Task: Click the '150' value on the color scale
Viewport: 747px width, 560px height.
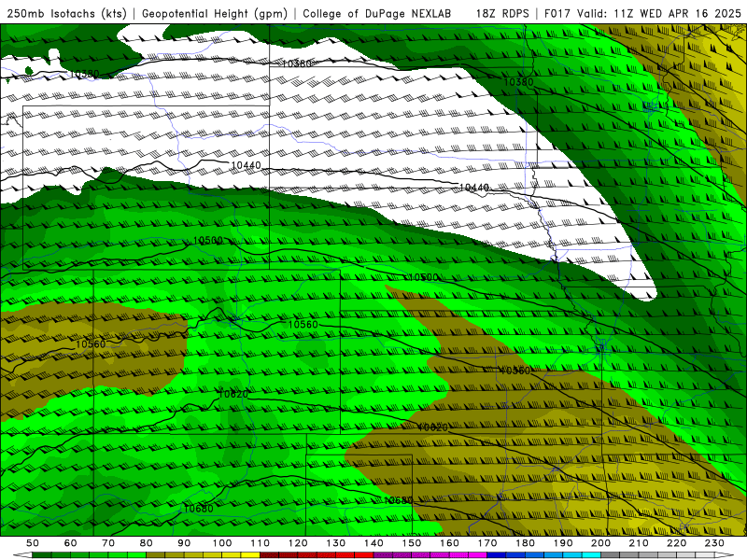Action: pos(412,543)
